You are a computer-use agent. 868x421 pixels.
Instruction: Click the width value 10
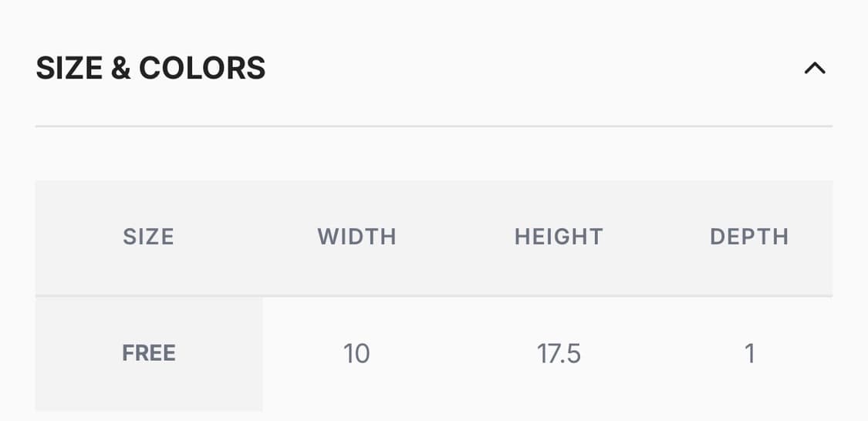click(356, 354)
